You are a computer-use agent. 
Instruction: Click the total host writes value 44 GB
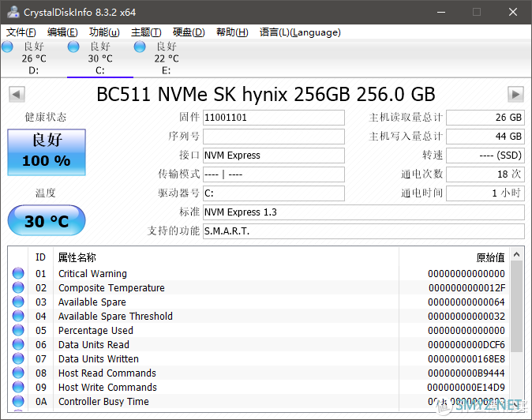coord(485,137)
